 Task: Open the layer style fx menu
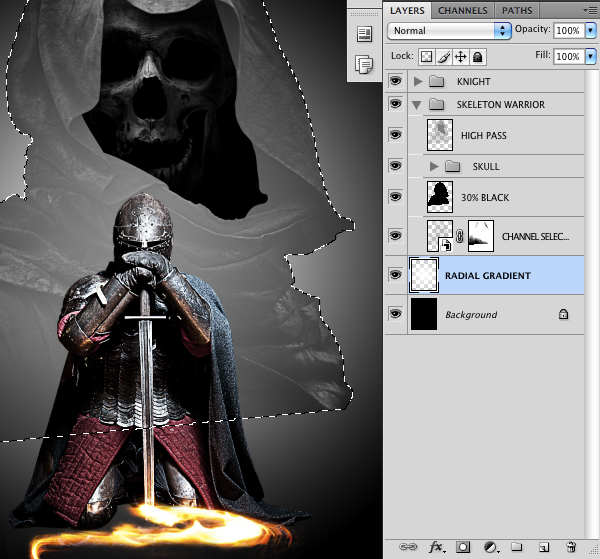click(436, 547)
